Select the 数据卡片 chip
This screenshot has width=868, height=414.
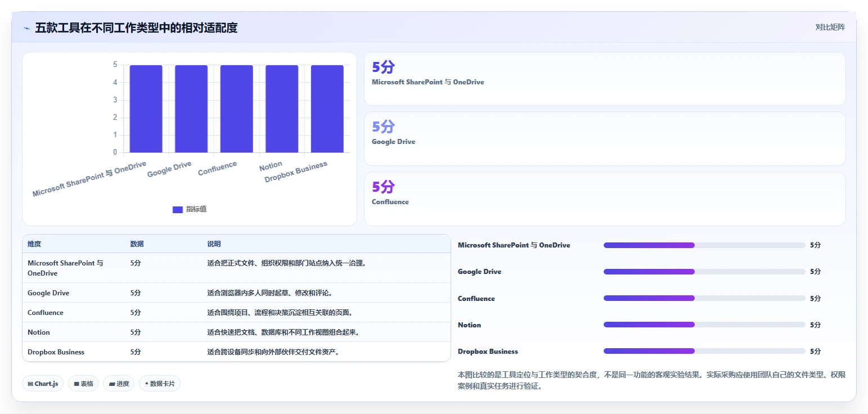coord(160,384)
